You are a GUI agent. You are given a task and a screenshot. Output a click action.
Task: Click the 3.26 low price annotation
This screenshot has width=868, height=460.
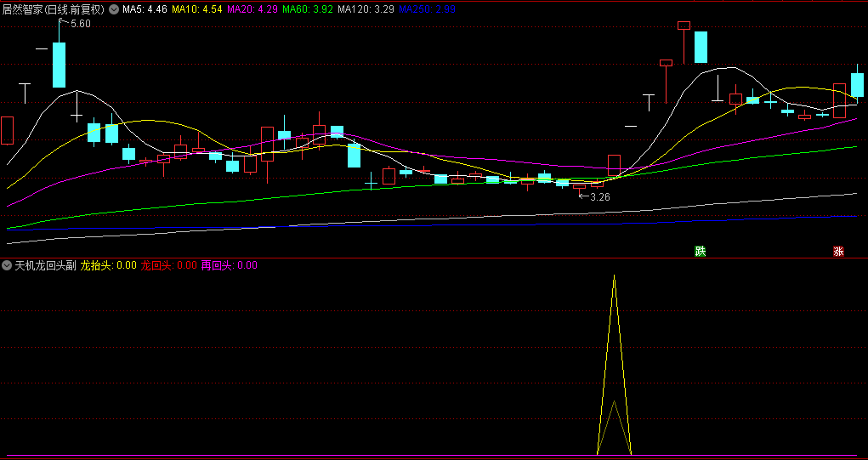(600, 196)
